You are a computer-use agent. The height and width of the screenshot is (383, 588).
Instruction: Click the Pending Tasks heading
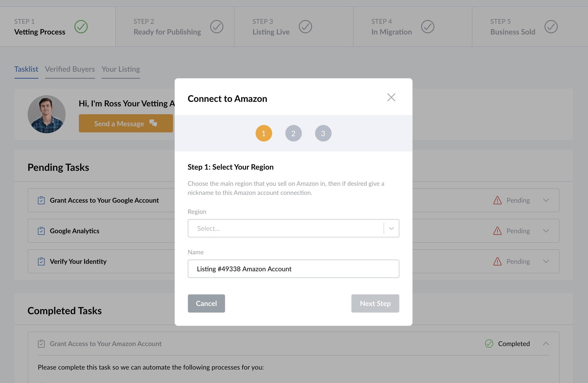pyautogui.click(x=58, y=167)
